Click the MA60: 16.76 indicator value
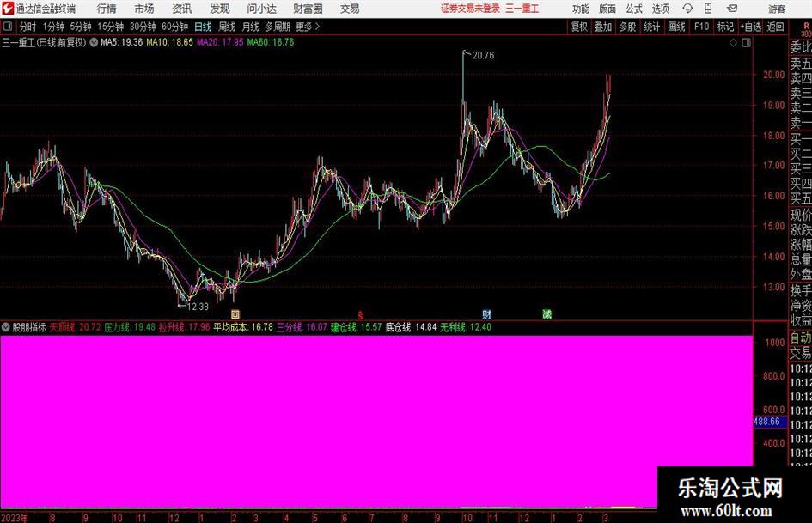The height and width of the screenshot is (523, 812). [271, 42]
